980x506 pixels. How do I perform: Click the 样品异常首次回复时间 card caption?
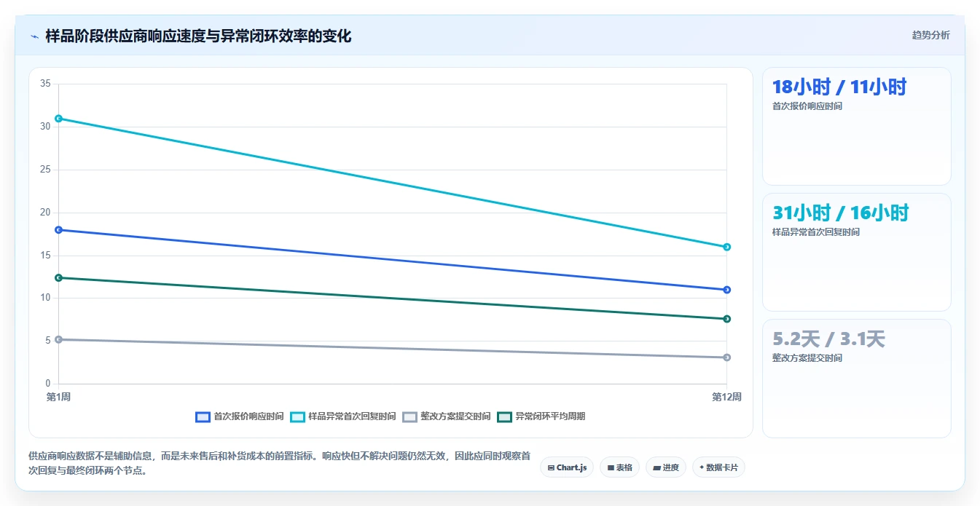[x=815, y=232]
